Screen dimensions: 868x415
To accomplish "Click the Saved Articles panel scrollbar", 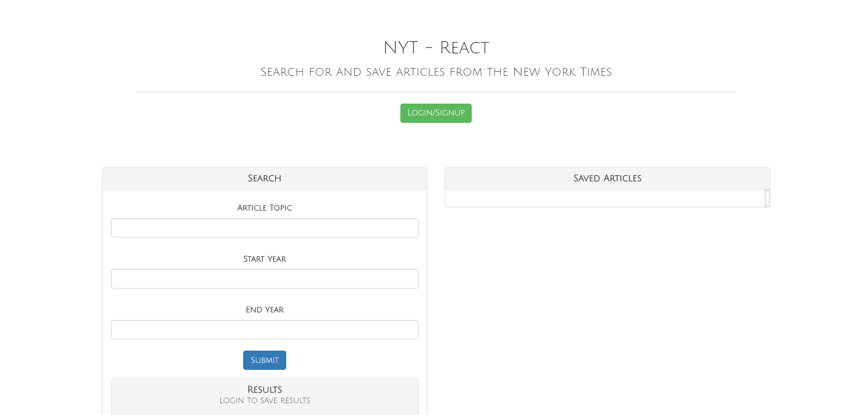I will click(767, 198).
